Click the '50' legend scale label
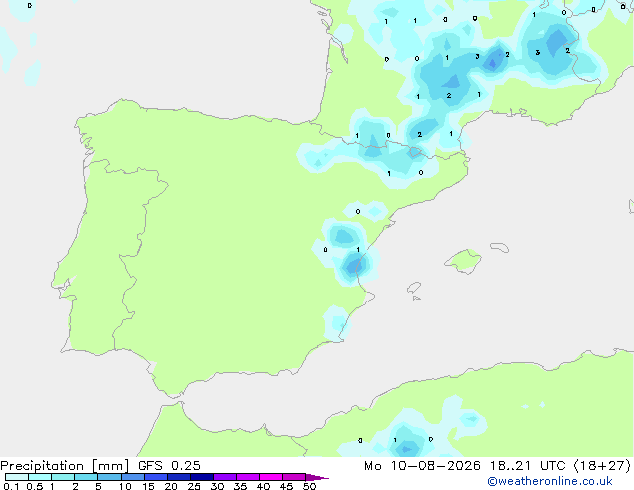 tap(309, 486)
